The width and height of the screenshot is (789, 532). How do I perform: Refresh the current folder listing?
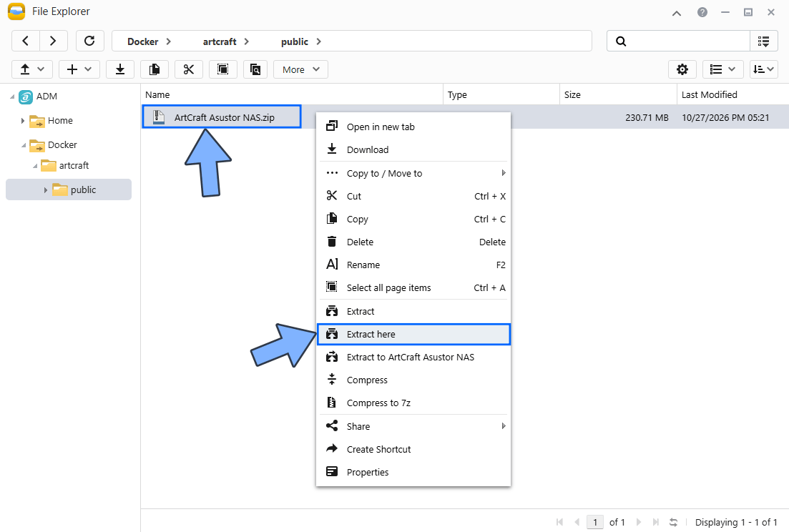89,41
